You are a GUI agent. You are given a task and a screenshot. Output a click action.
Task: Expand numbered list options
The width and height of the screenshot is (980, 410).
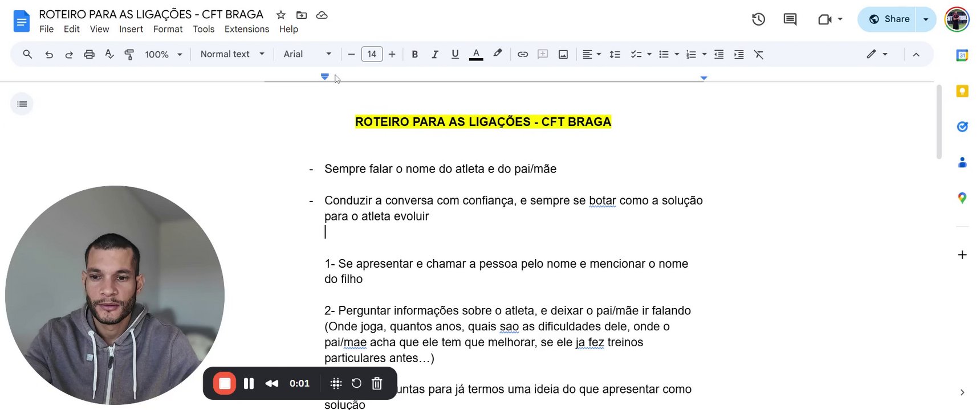pos(704,55)
